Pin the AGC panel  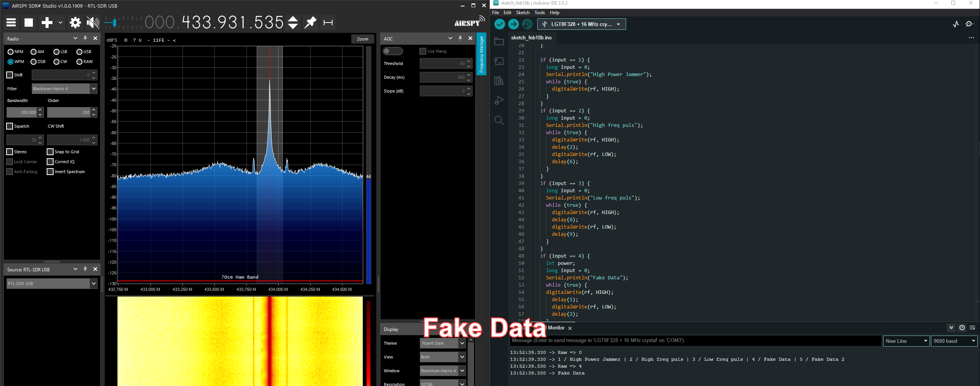click(x=460, y=39)
